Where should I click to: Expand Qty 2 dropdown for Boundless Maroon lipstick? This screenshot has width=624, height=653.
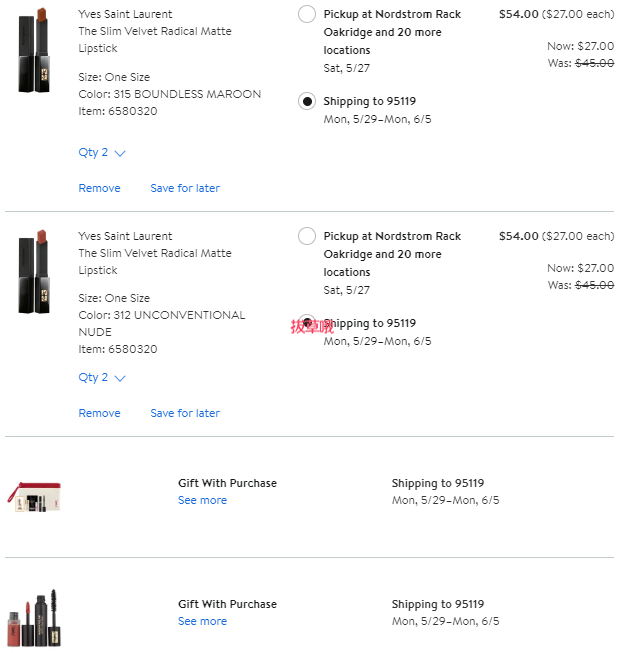(x=102, y=152)
